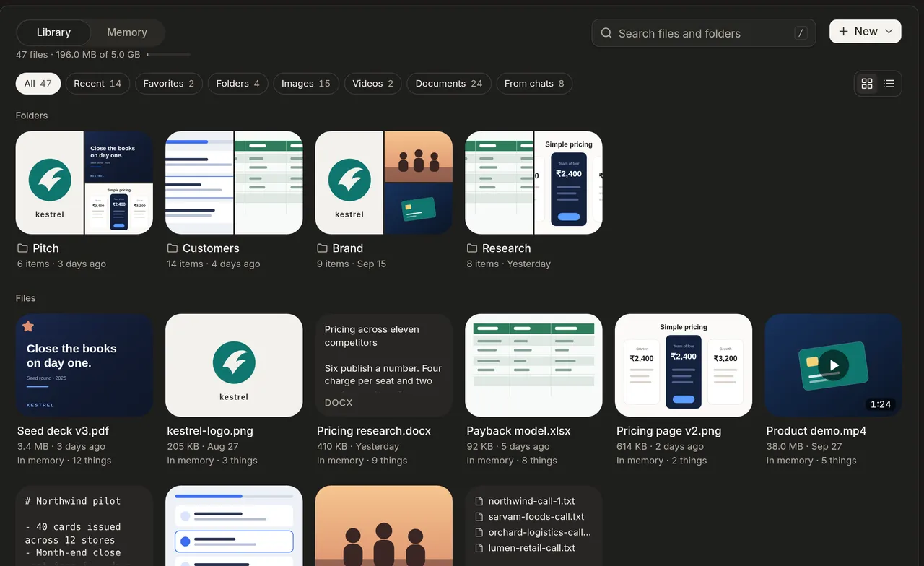Open the Northwind pilot note thumbnail

point(84,526)
